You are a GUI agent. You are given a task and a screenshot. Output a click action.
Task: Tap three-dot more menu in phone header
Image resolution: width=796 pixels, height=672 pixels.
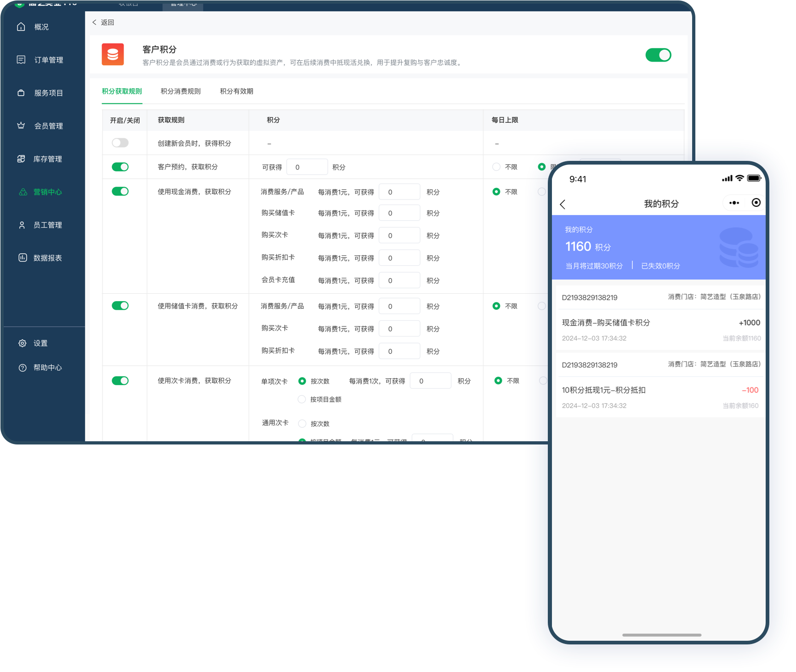[734, 203]
